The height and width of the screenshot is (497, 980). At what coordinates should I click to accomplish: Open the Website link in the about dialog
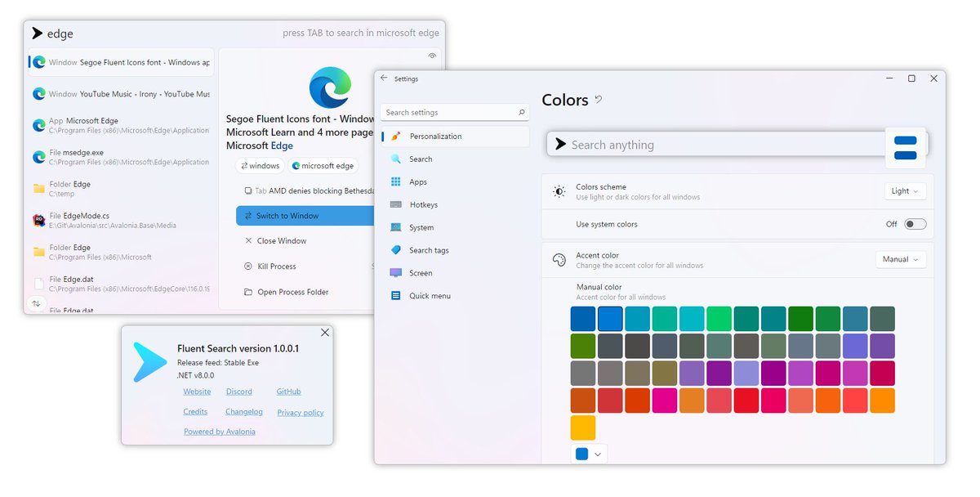pos(197,392)
